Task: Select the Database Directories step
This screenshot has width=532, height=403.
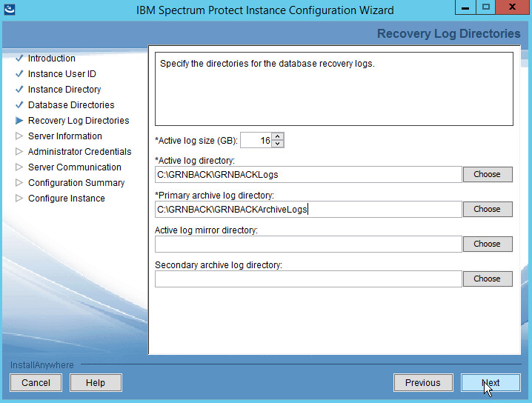Action: pos(71,105)
